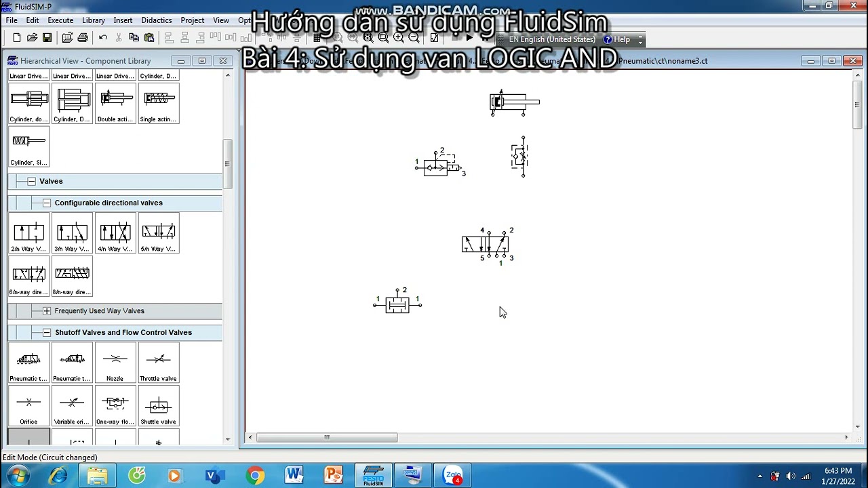This screenshot has height=488, width=868.
Task: Select the 6/n-way directional valve component
Action: click(x=29, y=277)
